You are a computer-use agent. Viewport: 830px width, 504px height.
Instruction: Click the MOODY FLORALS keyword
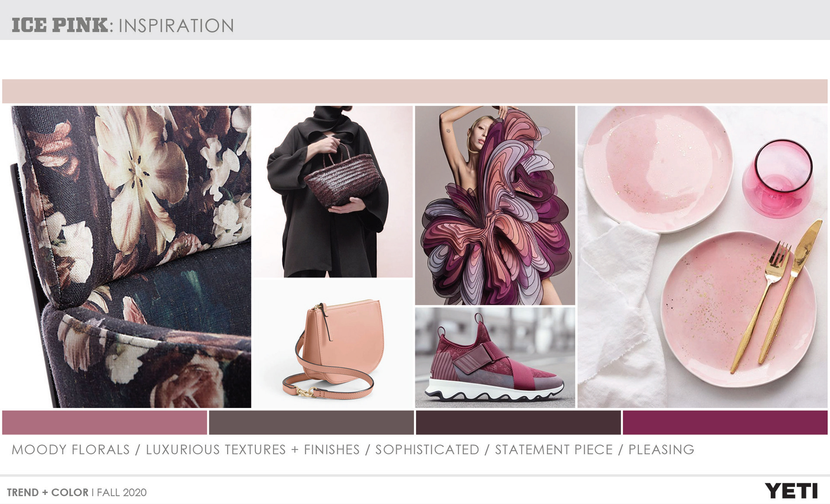coord(70,450)
